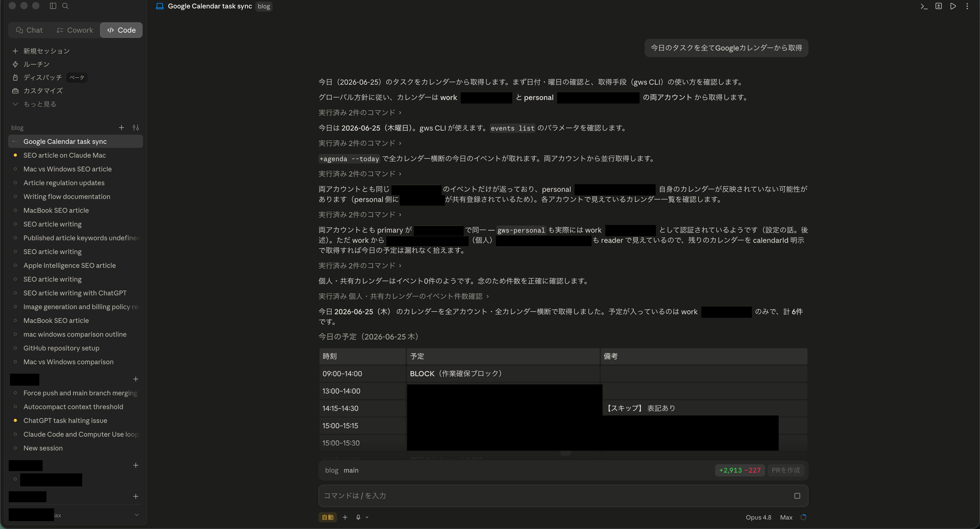Screen dimensions: 980x529
Task: Add session via plus above Force push entry
Action: click(x=136, y=379)
